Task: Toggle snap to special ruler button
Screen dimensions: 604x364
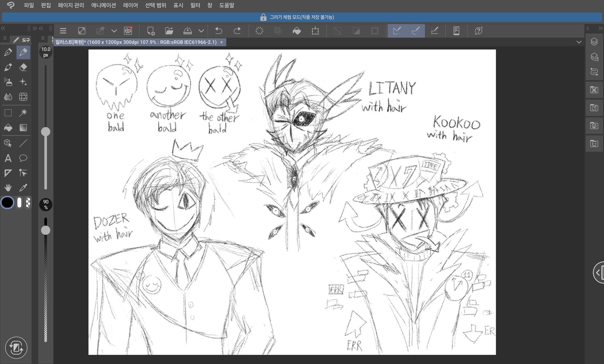Action: pos(416,31)
